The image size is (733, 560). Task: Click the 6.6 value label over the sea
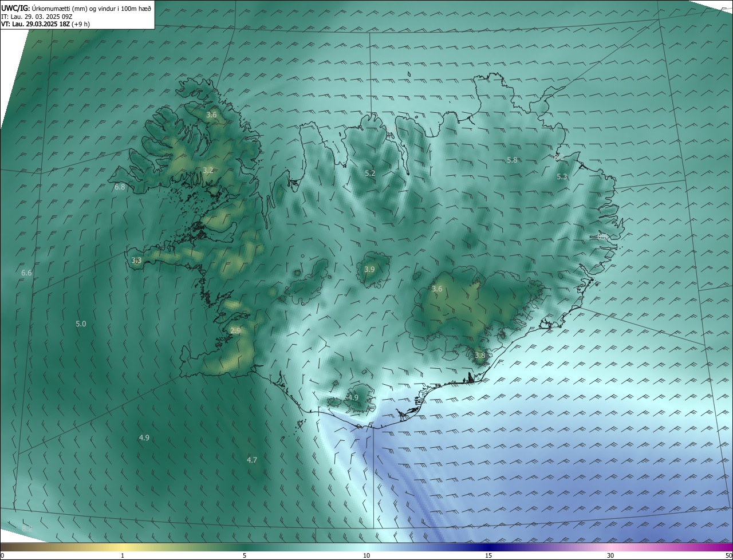tap(26, 273)
